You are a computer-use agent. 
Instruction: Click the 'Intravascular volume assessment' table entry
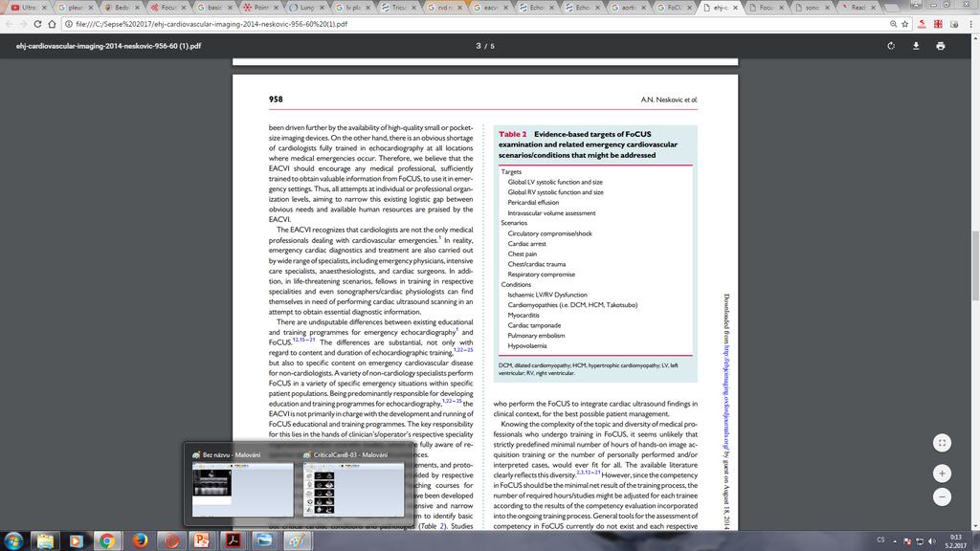coord(551,213)
